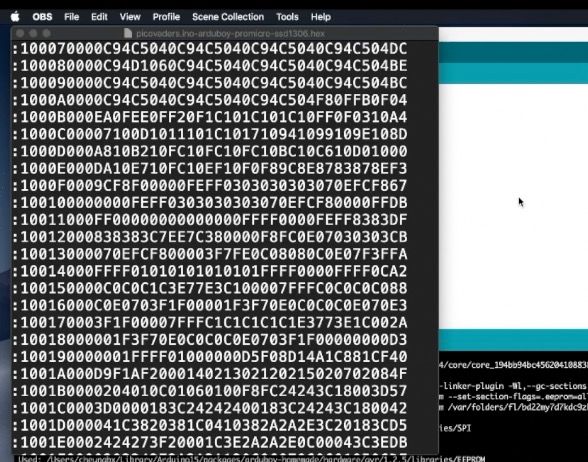Click hex line starting :1000F000

click(210, 186)
